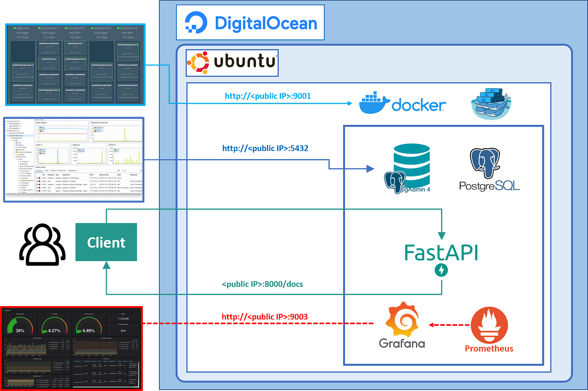Click the http://<public IP>:5432 link
The height and width of the screenshot is (391, 588).
tap(266, 149)
